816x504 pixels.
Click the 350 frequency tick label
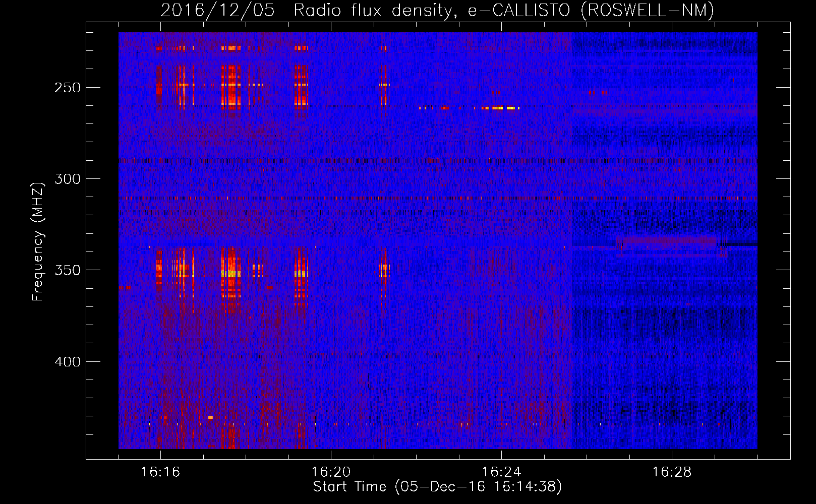tap(68, 270)
